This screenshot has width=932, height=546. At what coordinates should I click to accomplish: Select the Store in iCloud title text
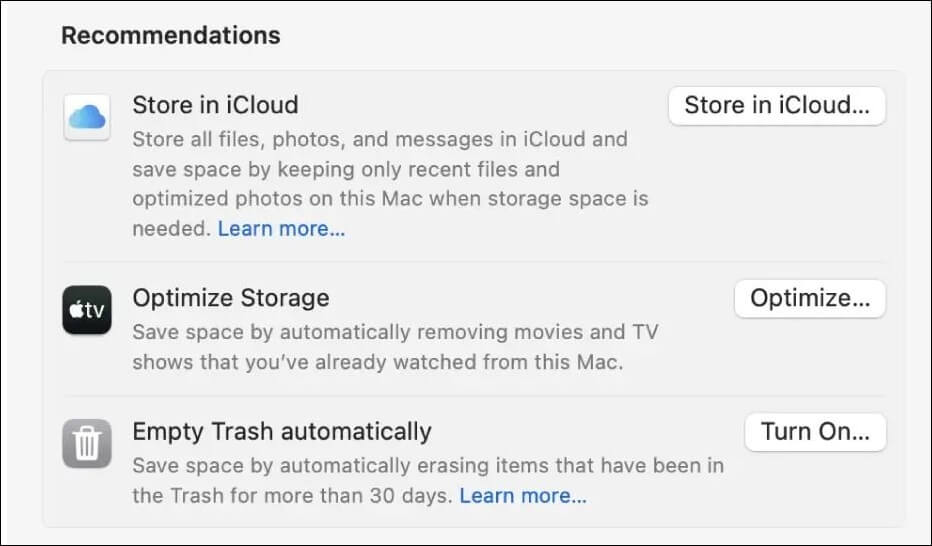coord(215,105)
